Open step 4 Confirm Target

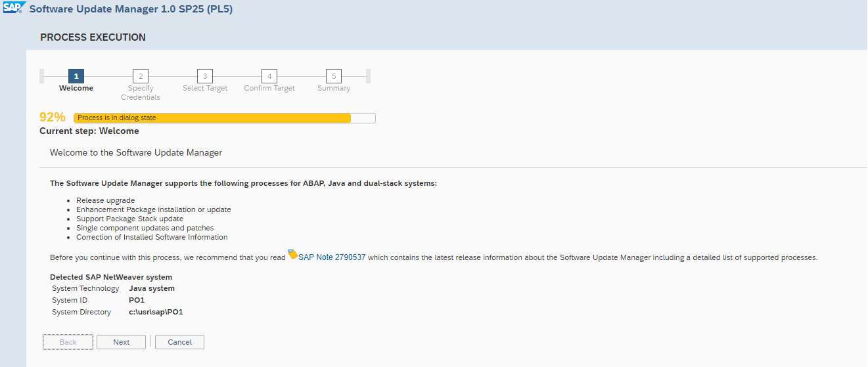pyautogui.click(x=269, y=76)
